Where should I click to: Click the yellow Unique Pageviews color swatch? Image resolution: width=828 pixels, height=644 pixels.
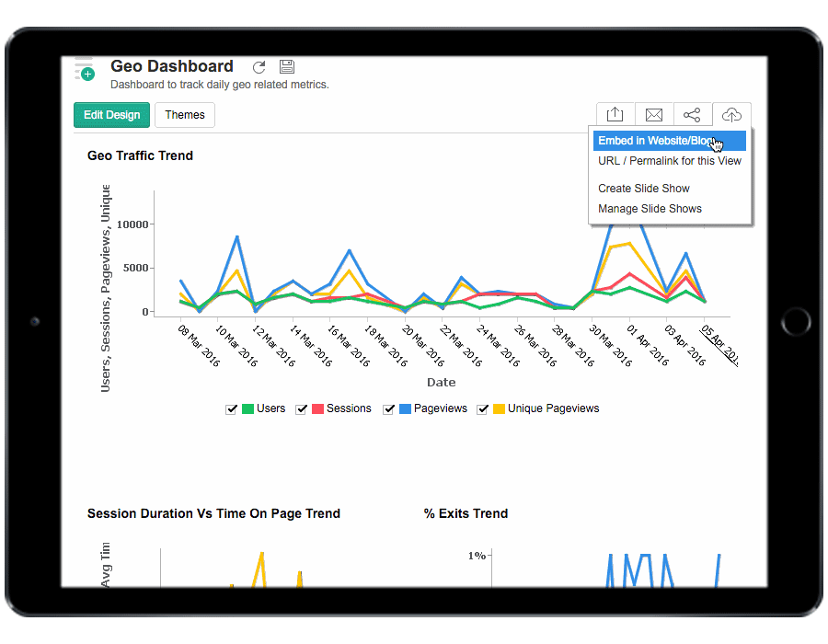click(x=499, y=408)
